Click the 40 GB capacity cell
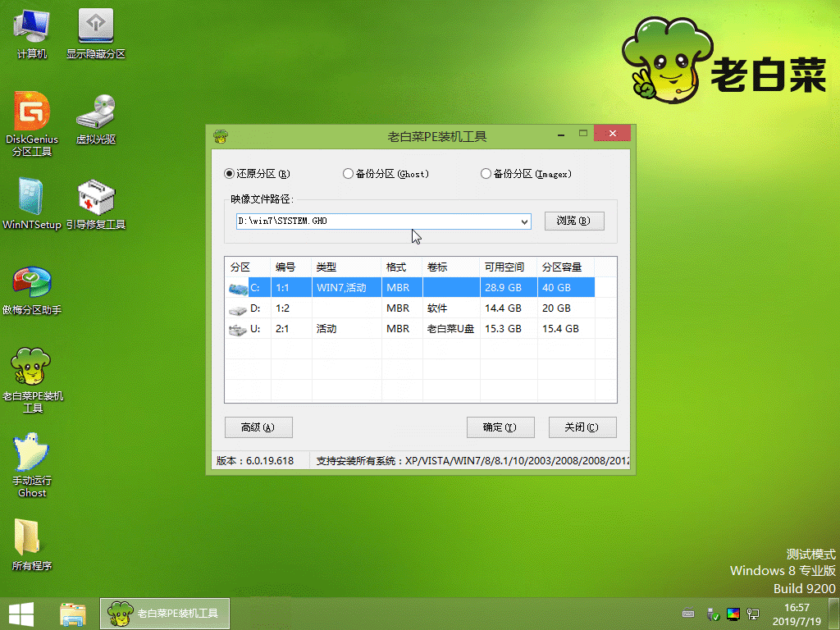This screenshot has width=840, height=630. 566,287
